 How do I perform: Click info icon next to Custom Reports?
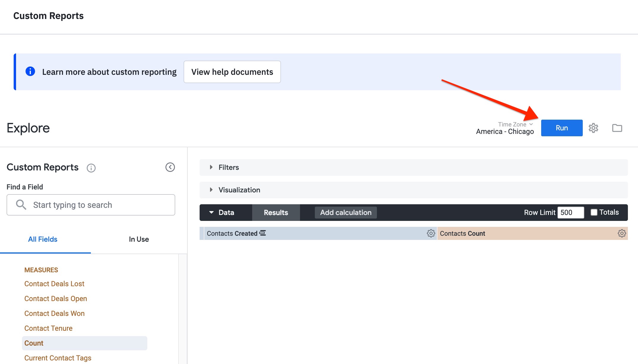(91, 168)
